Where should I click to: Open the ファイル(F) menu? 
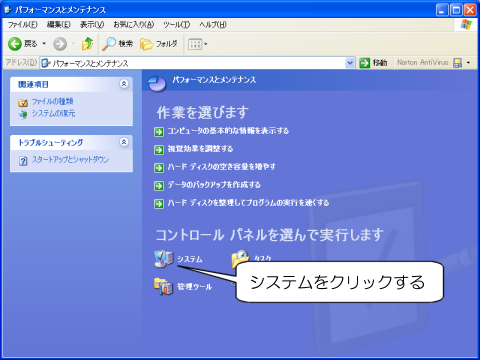point(22,25)
